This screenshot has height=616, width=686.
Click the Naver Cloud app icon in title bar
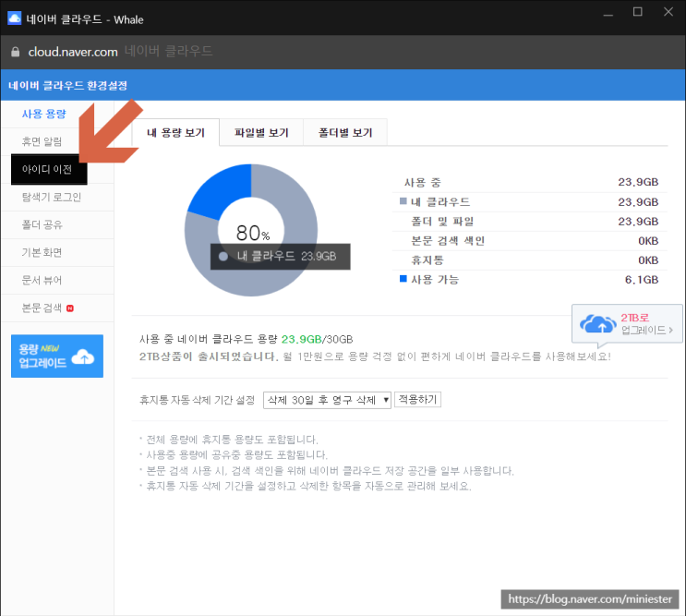(14, 18)
